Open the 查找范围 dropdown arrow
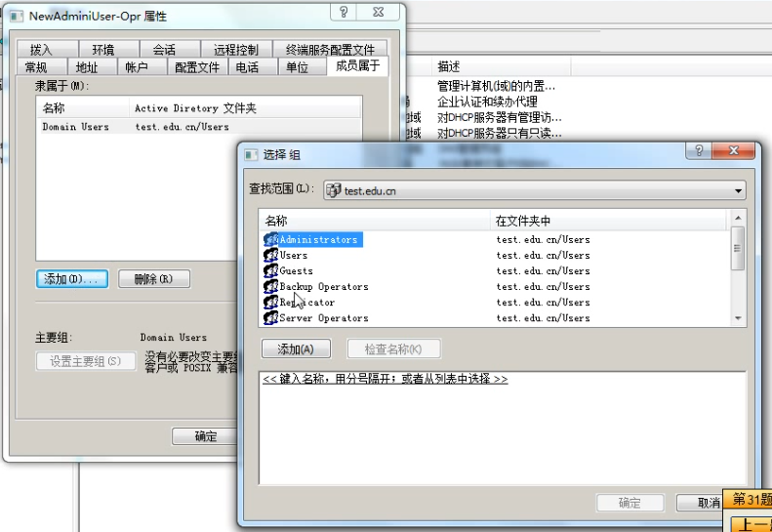The width and height of the screenshot is (772, 532). coord(738,190)
